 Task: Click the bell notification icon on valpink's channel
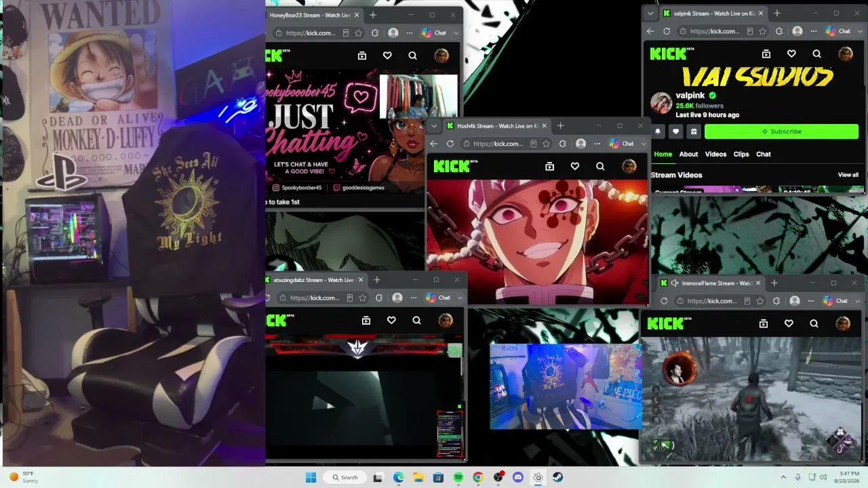point(658,131)
